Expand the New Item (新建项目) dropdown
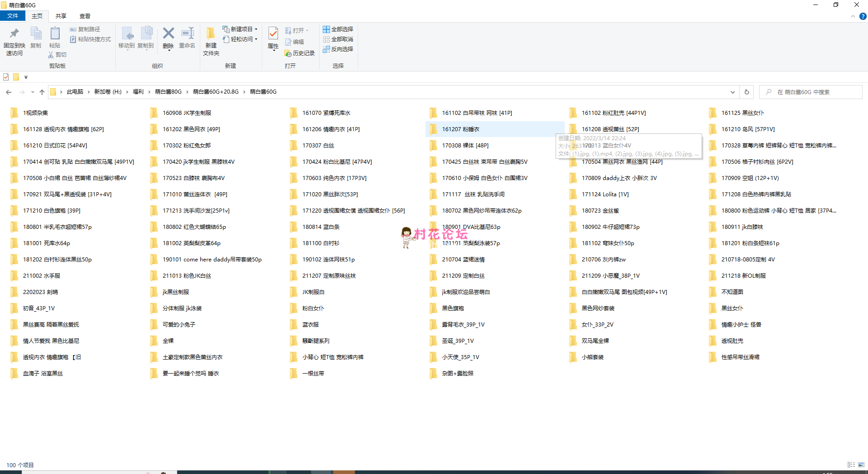The height and width of the screenshot is (474, 868). (x=241, y=29)
